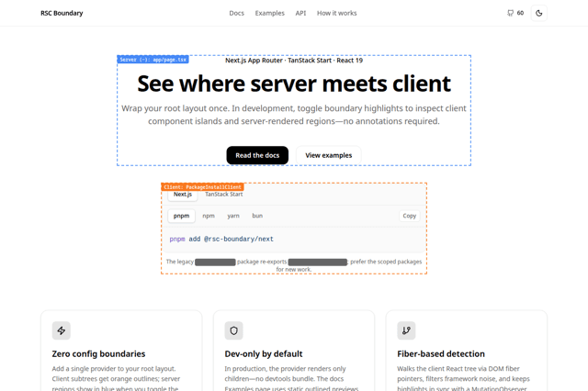This screenshot has height=391, width=588.
Task: Click the Next.js App Router · TanStack Start · React 19 tagline
Action: [294, 61]
